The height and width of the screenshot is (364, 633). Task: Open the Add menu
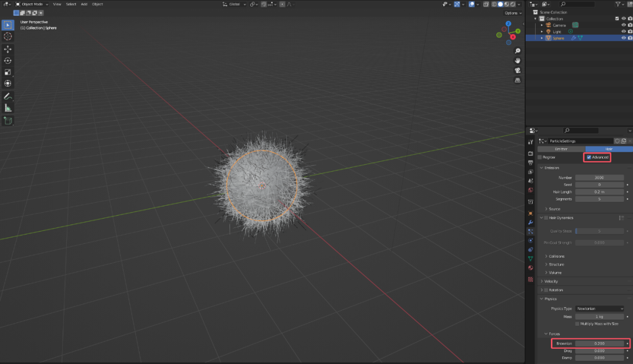point(84,4)
